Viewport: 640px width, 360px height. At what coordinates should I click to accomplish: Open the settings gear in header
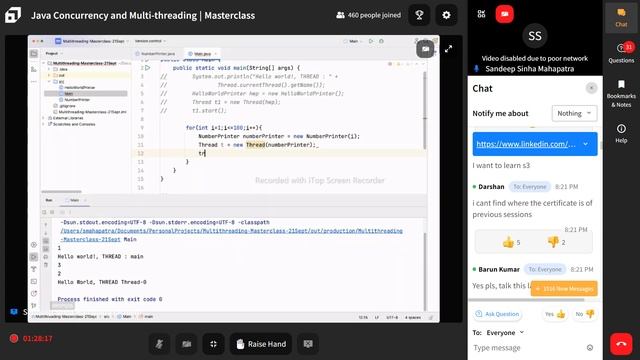(x=446, y=15)
